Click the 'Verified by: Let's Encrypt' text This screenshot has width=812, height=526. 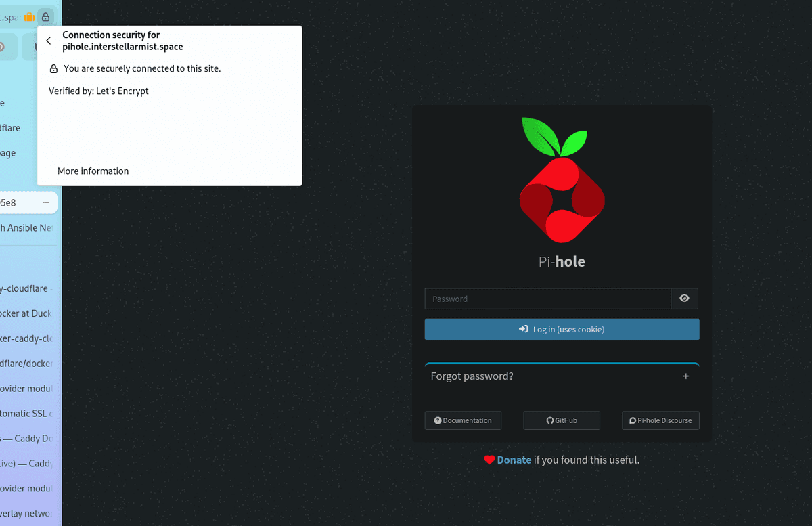(x=99, y=91)
